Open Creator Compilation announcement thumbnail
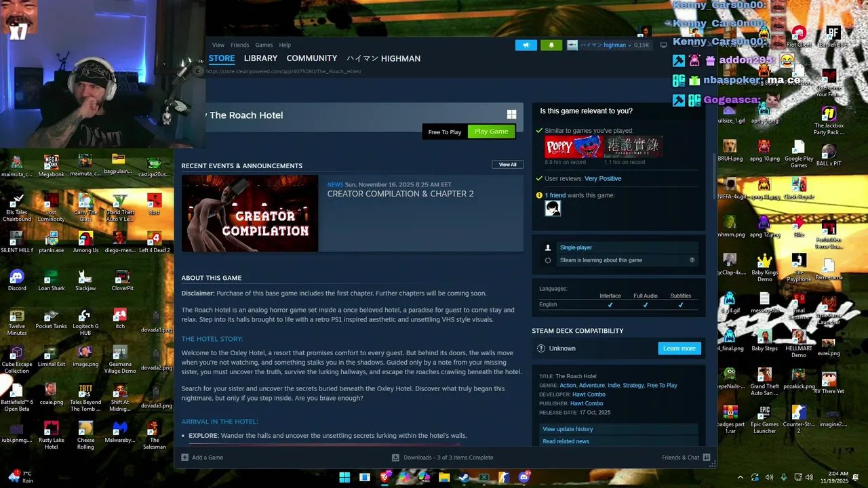Viewport: 868px width, 488px height. click(250, 213)
